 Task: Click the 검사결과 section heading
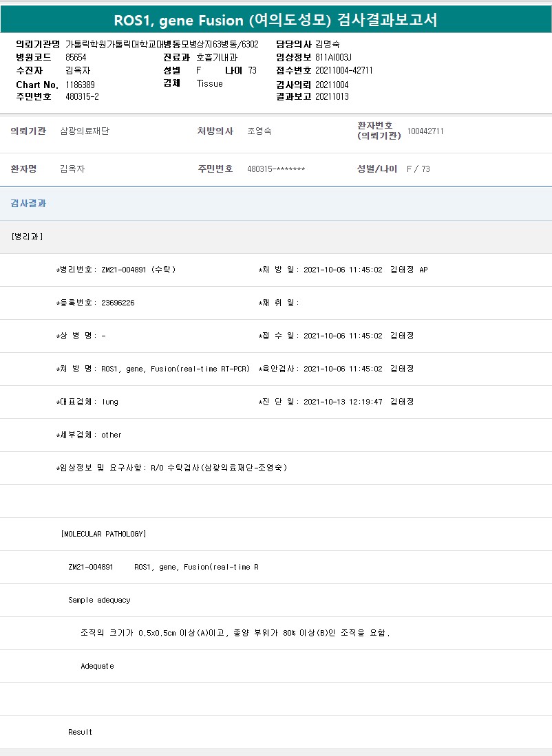[x=24, y=204]
